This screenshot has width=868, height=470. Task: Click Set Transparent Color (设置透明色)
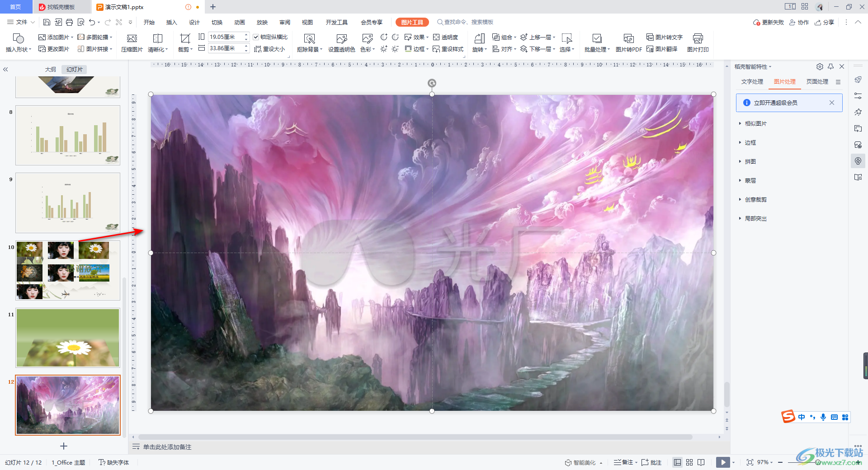click(x=341, y=43)
